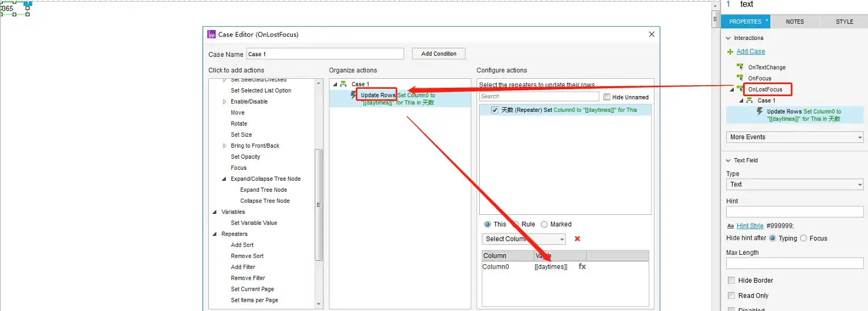Click the lightning bolt icon beside Update Rows
Screen dimensions: 868x311
tap(354, 95)
